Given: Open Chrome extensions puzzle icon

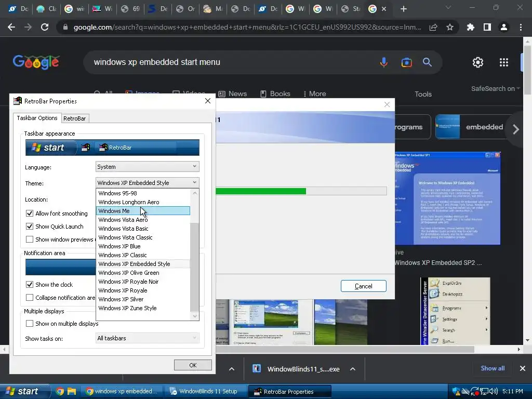Looking at the screenshot, I should 471,27.
